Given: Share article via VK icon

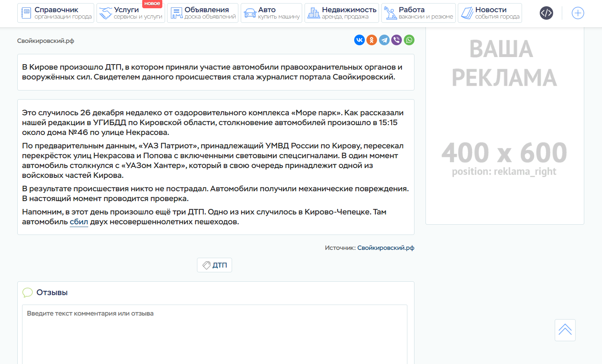Looking at the screenshot, I should 359,40.
